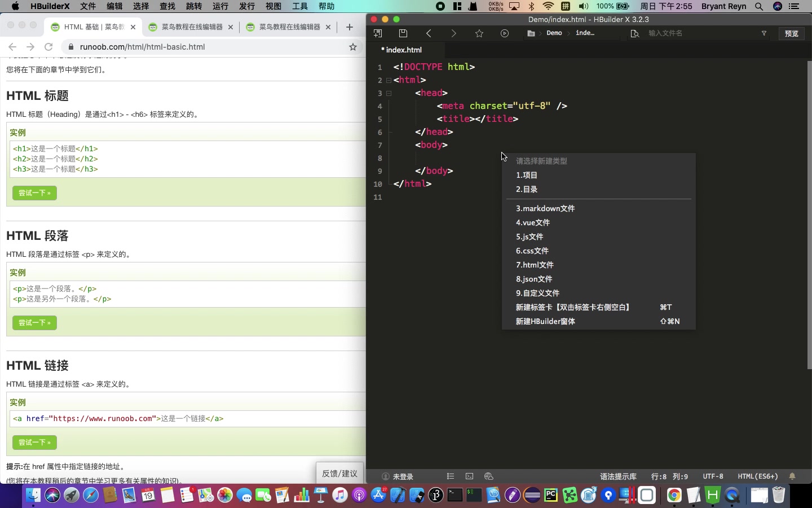
Task: Go forward with the right arrow in HBuilderX toolbar
Action: click(x=454, y=33)
